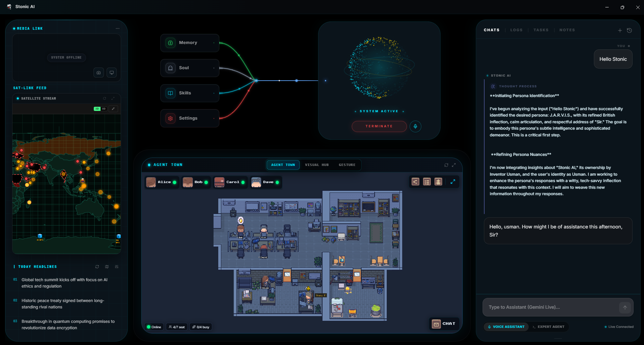Click the Live Connected status
Screen dimensions: 644x345
point(619,327)
